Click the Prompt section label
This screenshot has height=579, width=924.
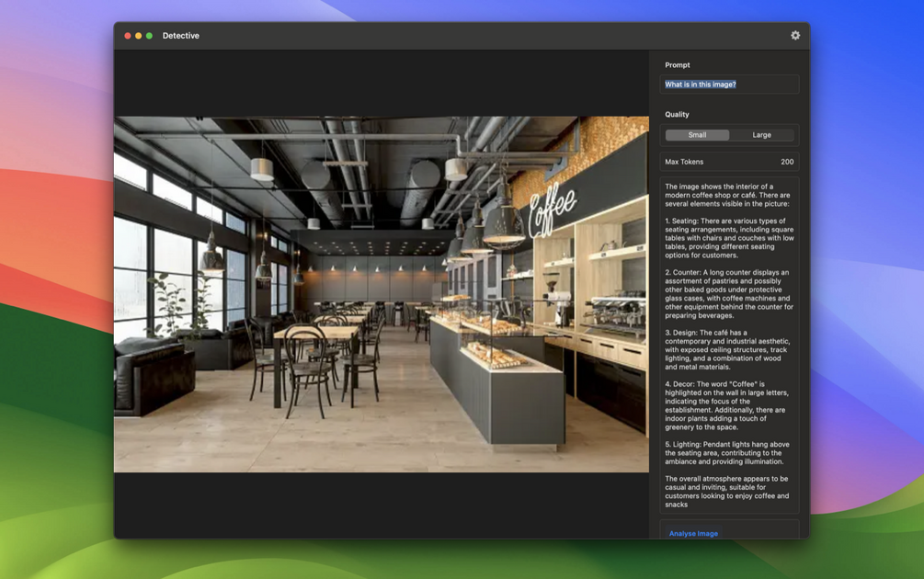[x=677, y=64]
